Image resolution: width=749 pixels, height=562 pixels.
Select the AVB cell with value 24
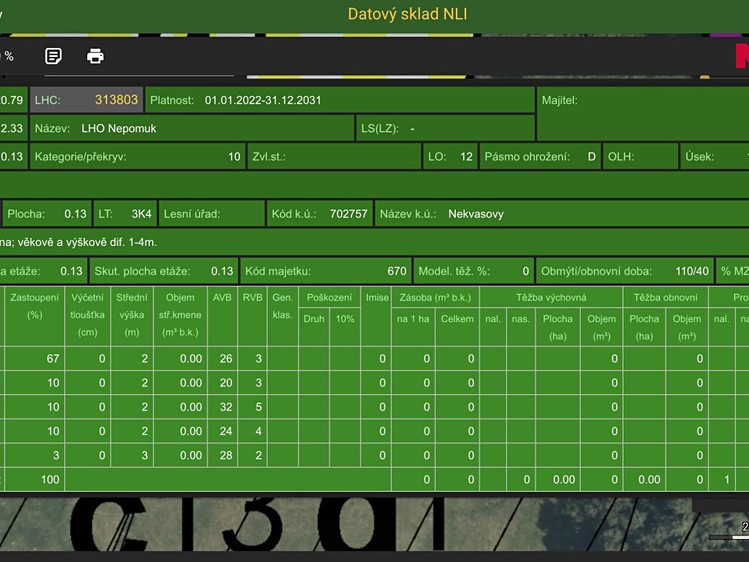pos(222,431)
